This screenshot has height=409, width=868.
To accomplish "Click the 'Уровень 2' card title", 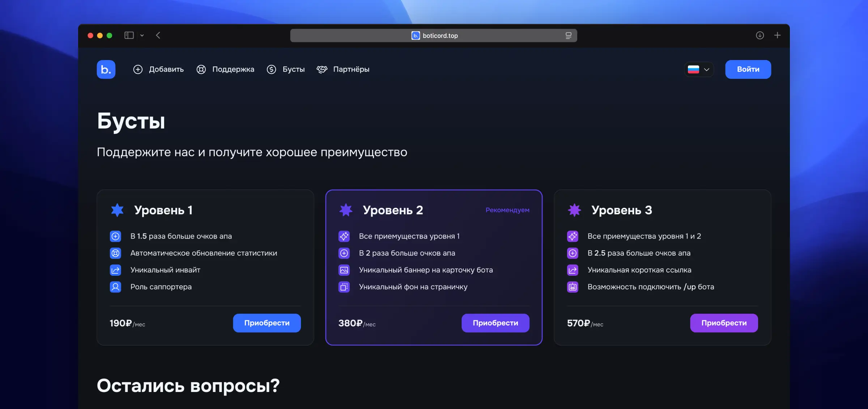I will click(x=393, y=210).
